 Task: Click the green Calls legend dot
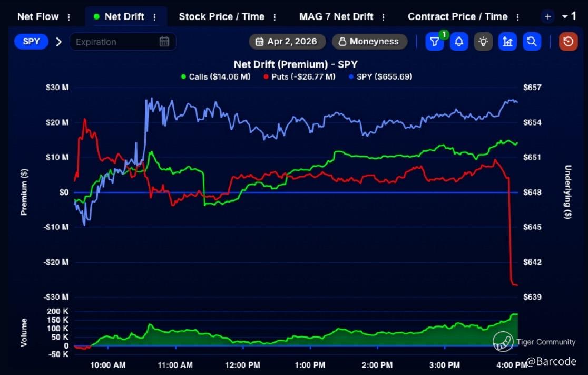point(183,77)
